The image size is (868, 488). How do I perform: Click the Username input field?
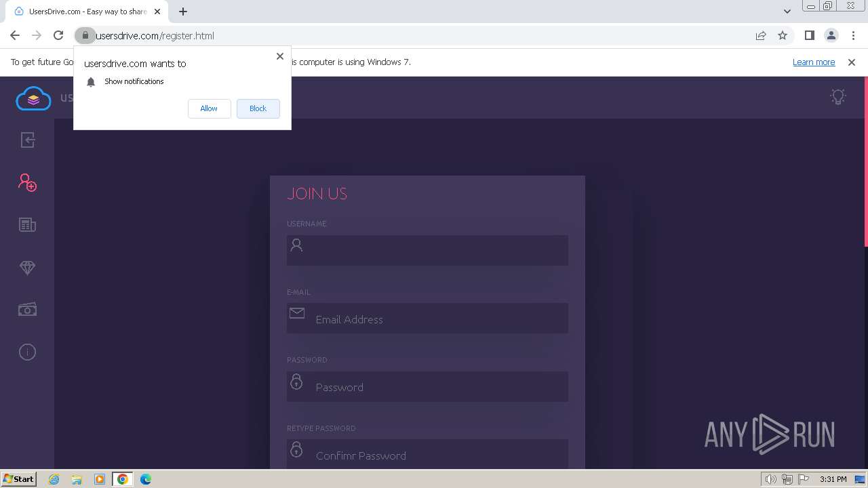[x=427, y=250]
